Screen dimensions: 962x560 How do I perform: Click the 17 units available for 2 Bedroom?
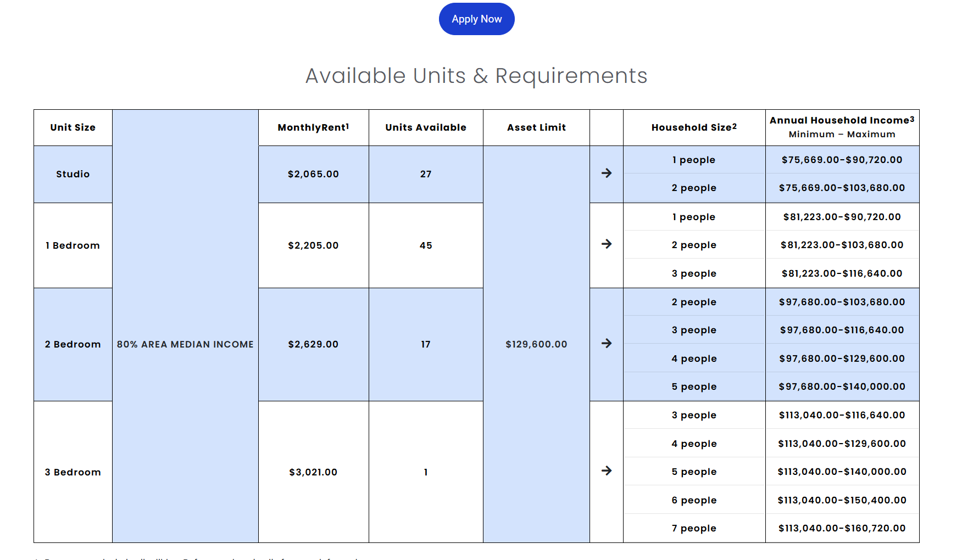[x=426, y=344]
